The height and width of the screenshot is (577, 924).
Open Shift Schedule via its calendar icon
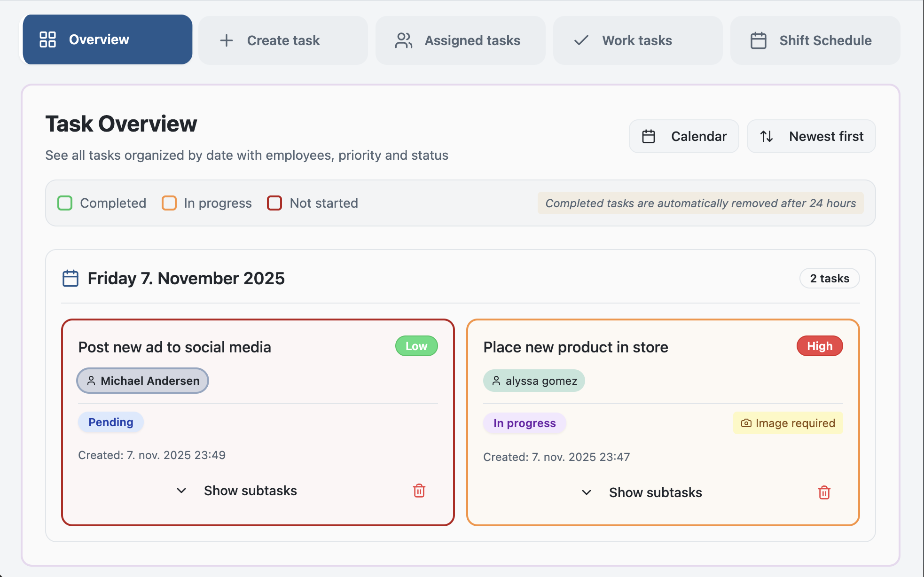point(759,40)
